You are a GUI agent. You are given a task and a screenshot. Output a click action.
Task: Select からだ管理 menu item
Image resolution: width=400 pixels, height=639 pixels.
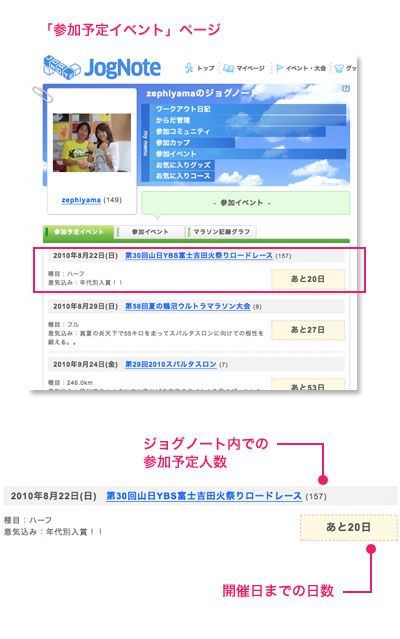coord(173,120)
